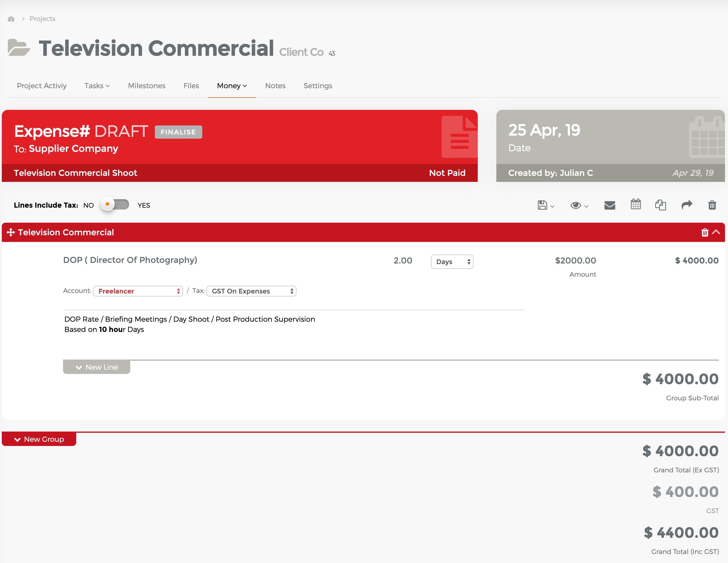Delete the Television Commercial group via trash icon

(705, 232)
